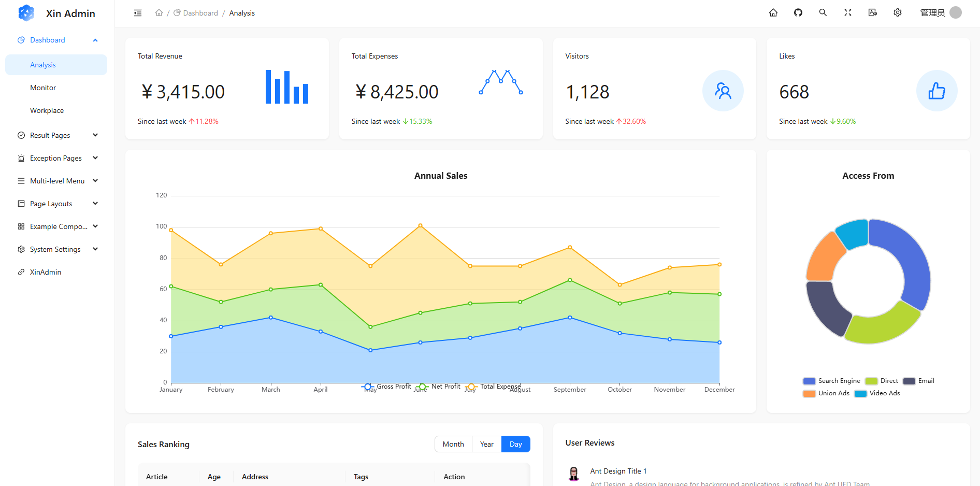
Task: Open the settings gear in header
Action: point(897,13)
